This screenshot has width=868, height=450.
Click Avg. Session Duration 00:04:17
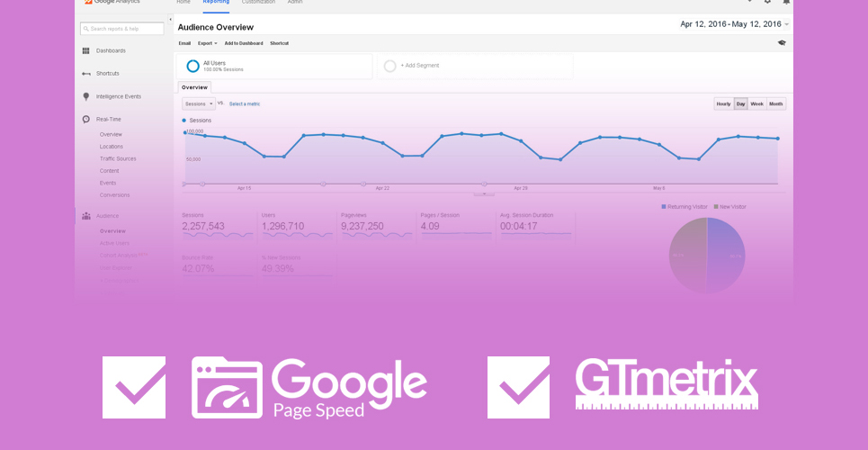pyautogui.click(x=536, y=226)
